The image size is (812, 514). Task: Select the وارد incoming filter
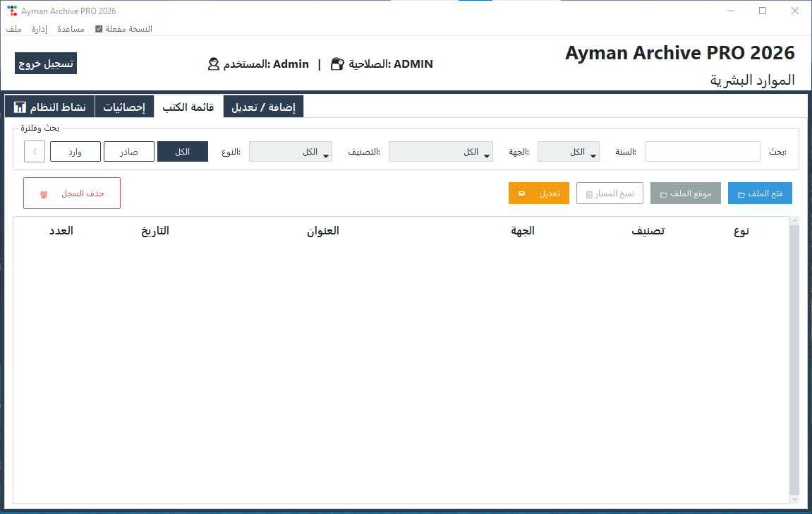coord(75,152)
